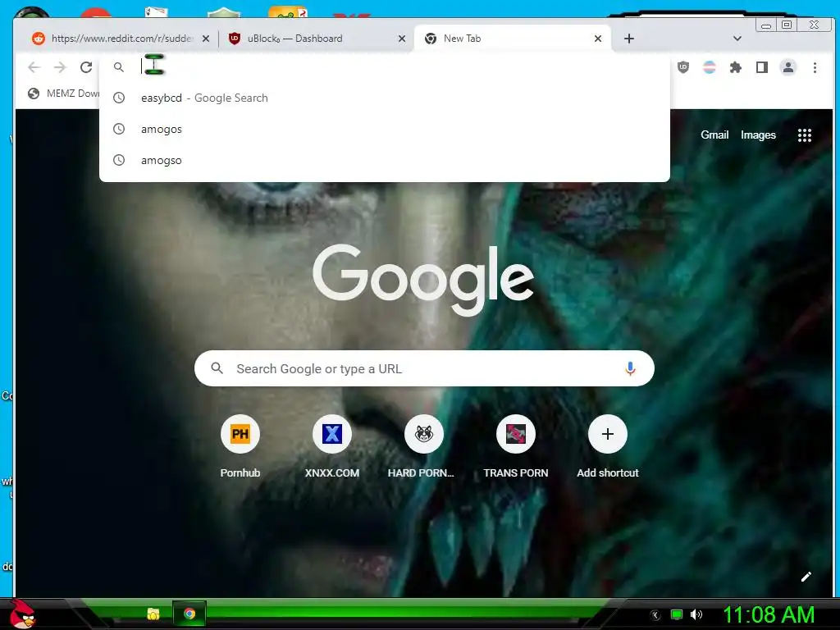Open the uBlock Origin extension icon
840x630 pixels.
(x=683, y=67)
